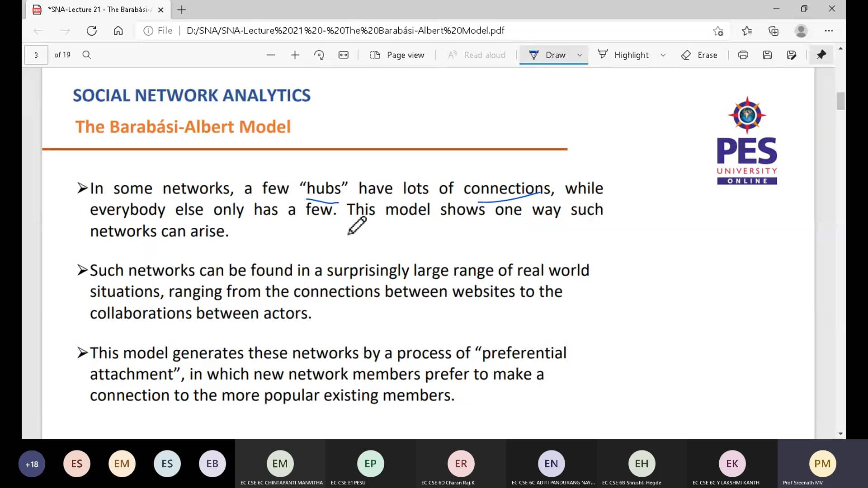The height and width of the screenshot is (488, 868).
Task: Select the Highlight tool
Action: pos(624,55)
